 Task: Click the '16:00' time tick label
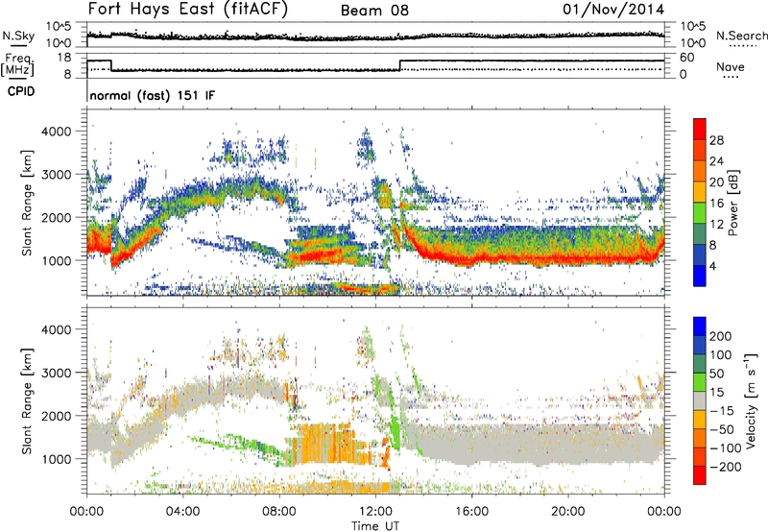[x=471, y=512]
